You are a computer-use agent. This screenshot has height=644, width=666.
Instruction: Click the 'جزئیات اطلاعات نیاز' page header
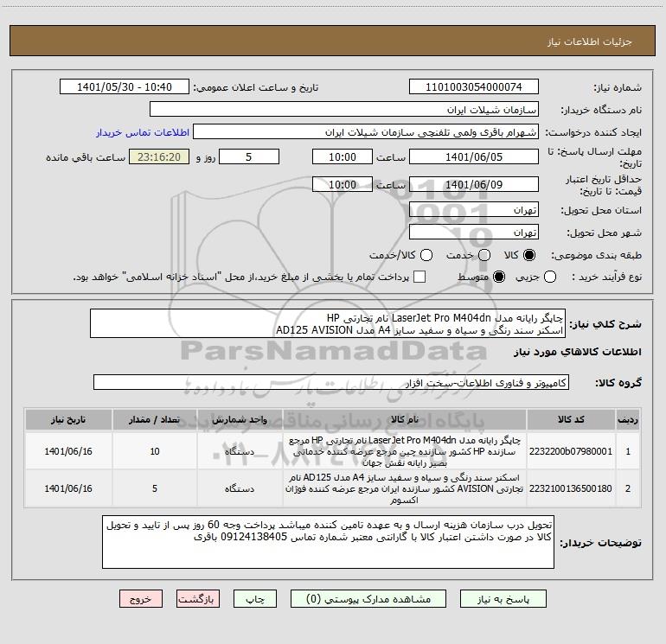point(589,41)
